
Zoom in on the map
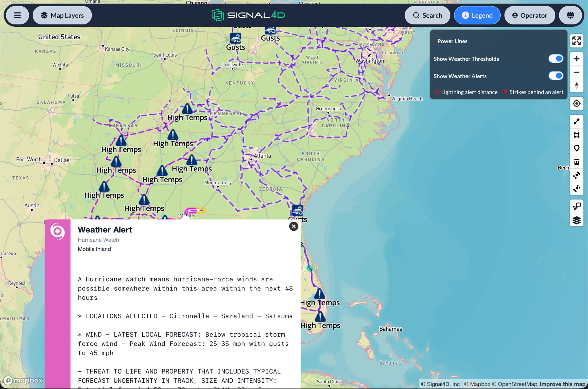click(x=577, y=59)
